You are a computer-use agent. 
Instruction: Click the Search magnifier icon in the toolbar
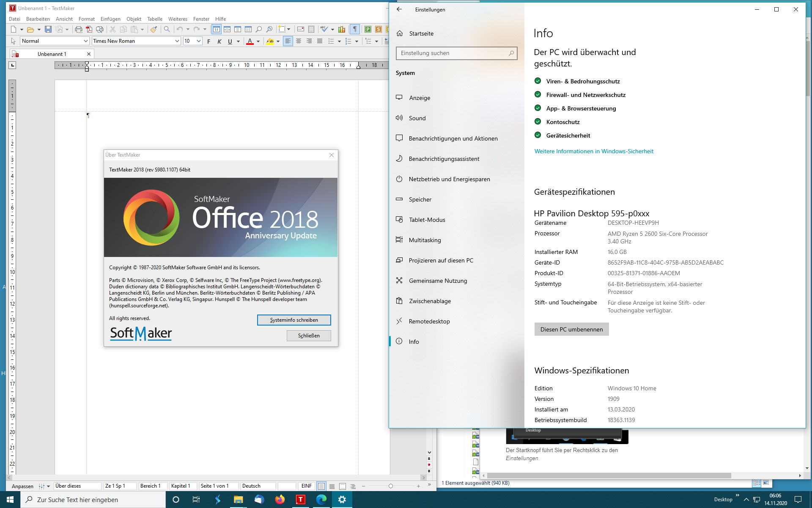tap(167, 29)
